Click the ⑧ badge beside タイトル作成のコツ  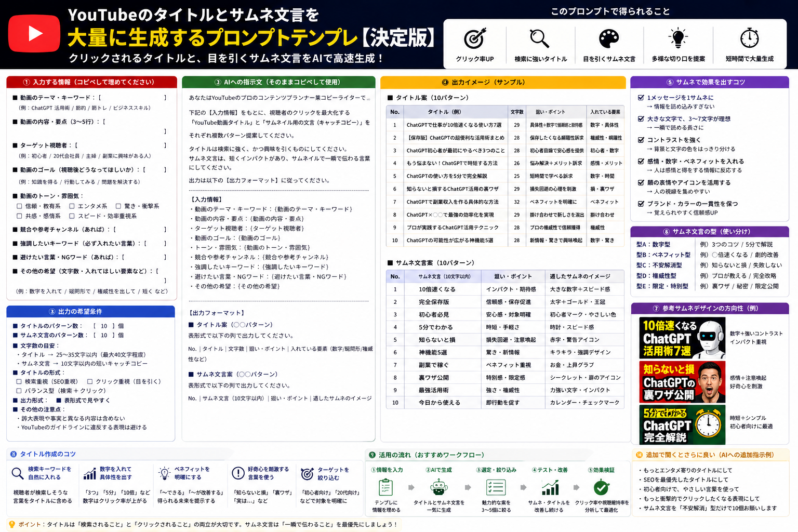pos(14,454)
